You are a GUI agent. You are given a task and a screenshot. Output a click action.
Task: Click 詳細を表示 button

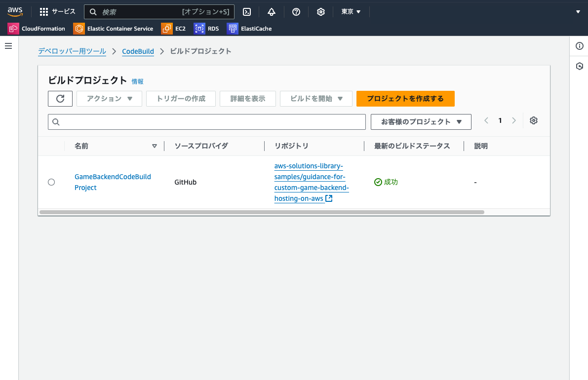[247, 99]
